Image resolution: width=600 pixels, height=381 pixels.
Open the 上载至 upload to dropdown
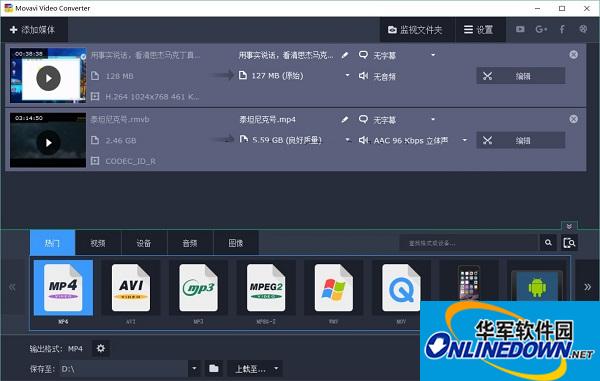[255, 369]
